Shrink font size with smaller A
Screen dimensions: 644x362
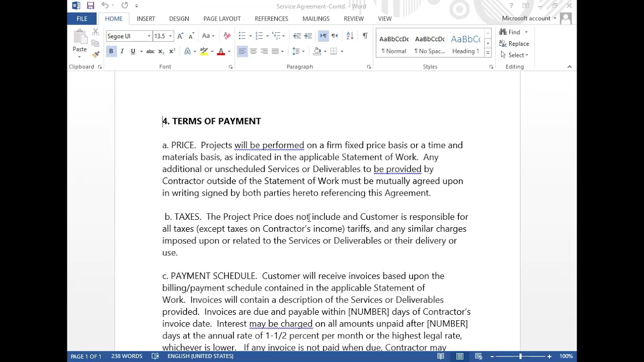(191, 36)
